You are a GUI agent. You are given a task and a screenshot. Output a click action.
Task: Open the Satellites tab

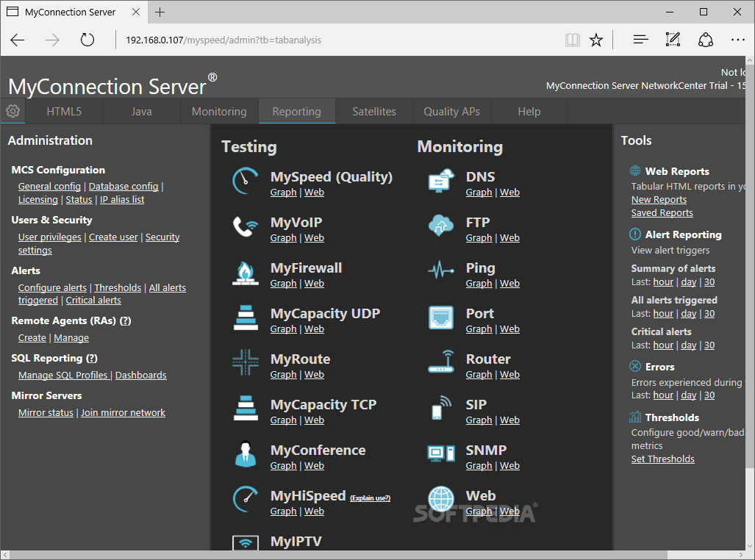point(374,111)
